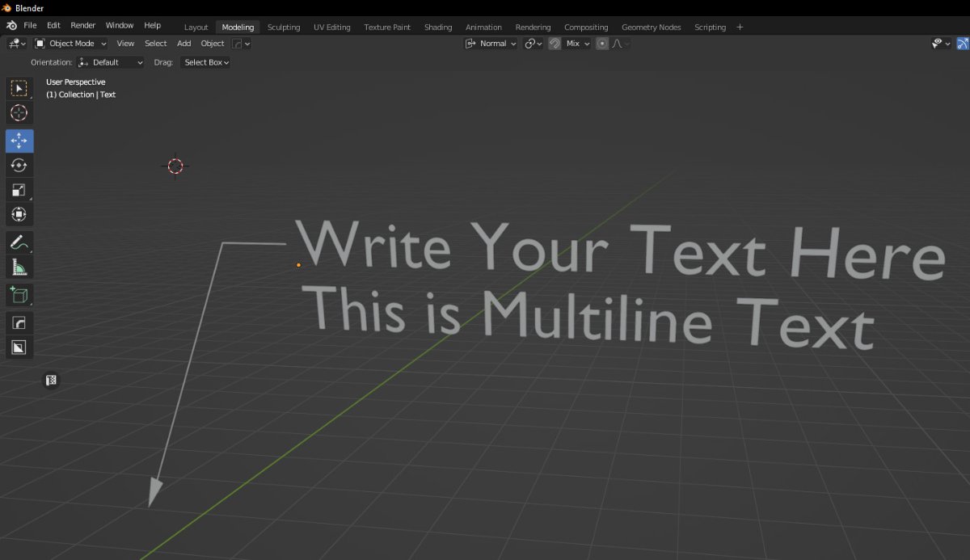
Task: Choose the Add Cube tool
Action: tap(19, 295)
